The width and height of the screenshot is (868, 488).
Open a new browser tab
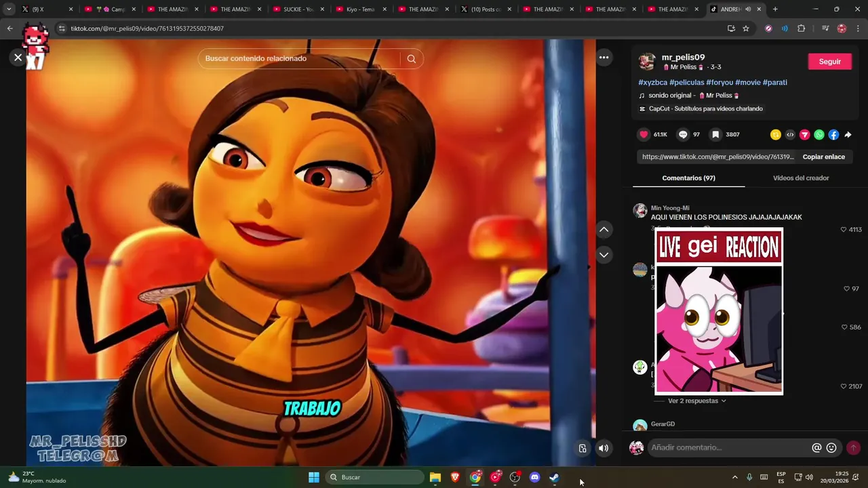point(775,9)
